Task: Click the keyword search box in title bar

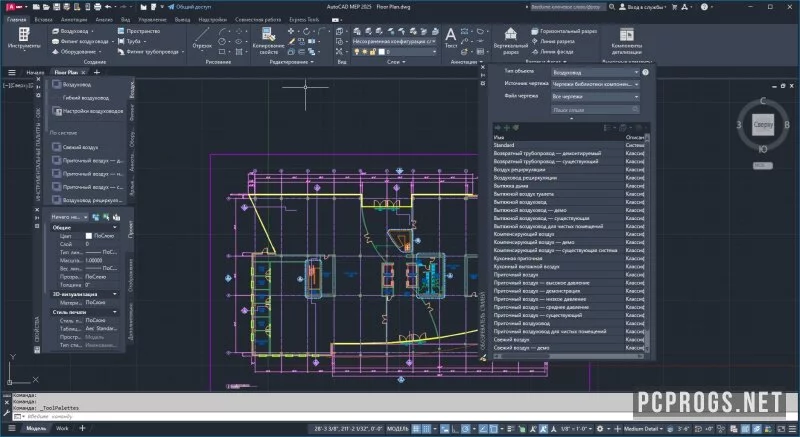Action: click(x=567, y=7)
